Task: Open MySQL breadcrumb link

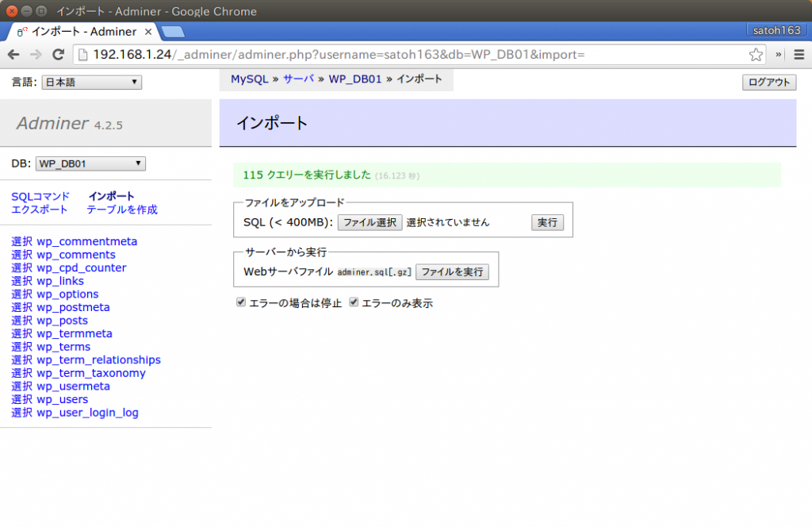Action: click(250, 79)
